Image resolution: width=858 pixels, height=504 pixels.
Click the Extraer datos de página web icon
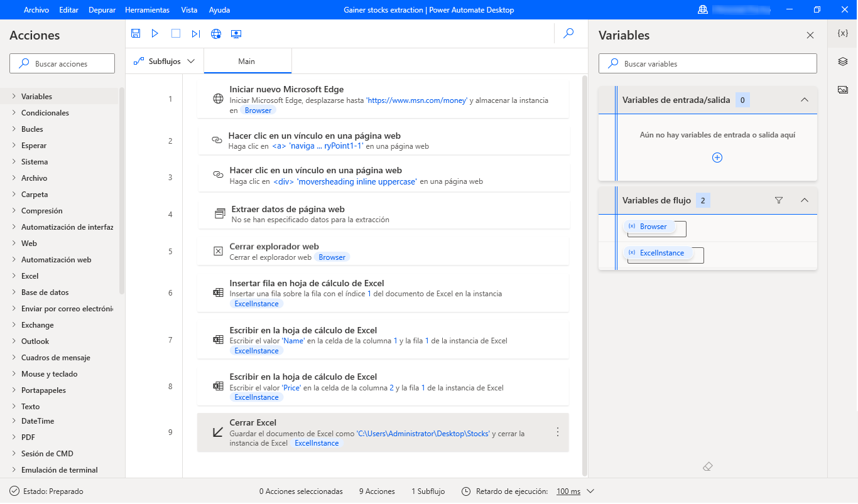coord(220,214)
